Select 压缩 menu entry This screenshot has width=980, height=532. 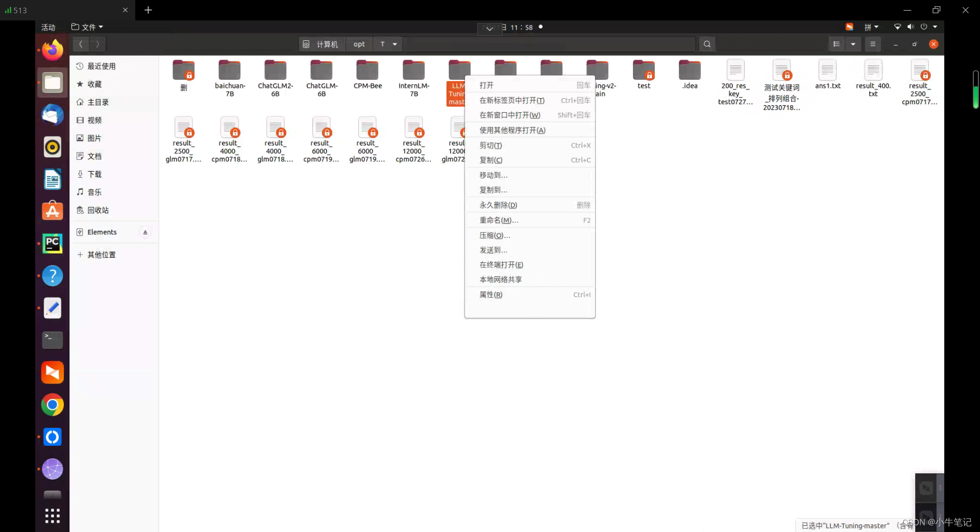530,235
